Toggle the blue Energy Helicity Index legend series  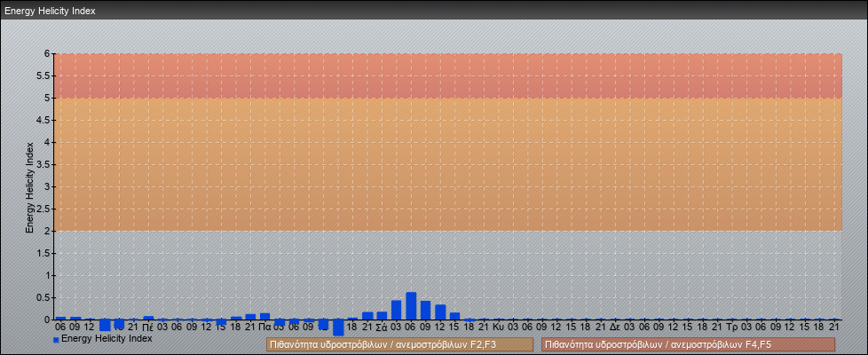click(102, 338)
